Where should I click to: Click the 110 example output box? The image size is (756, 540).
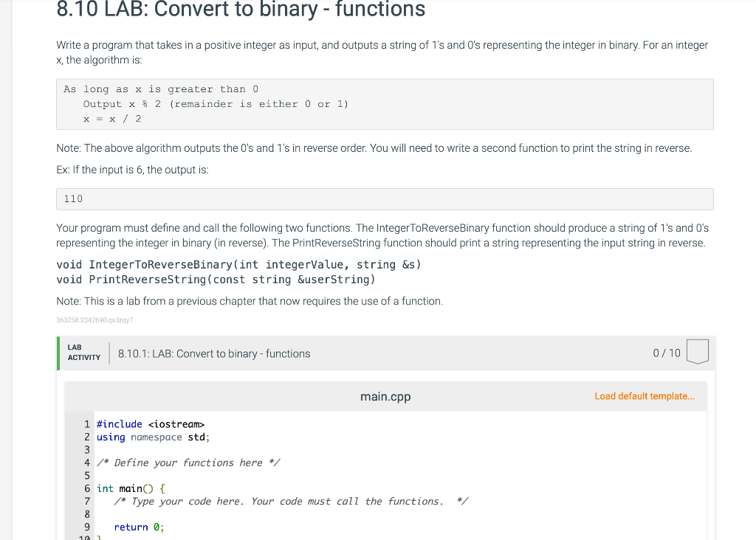385,199
